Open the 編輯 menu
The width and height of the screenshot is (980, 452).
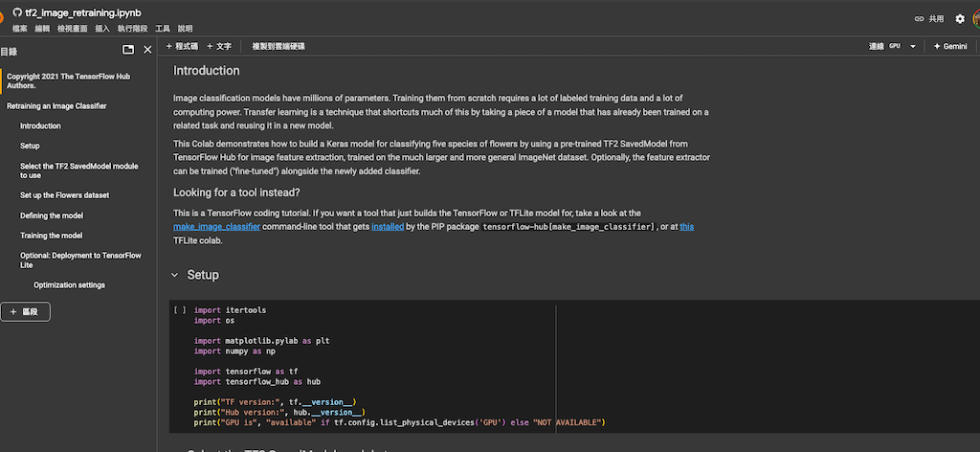pos(42,29)
